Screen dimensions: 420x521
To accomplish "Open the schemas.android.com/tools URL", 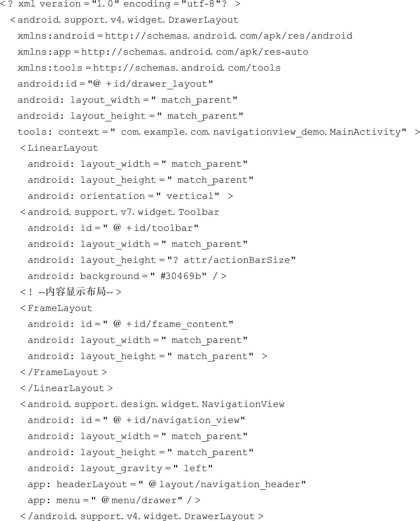I will pyautogui.click(x=187, y=68).
